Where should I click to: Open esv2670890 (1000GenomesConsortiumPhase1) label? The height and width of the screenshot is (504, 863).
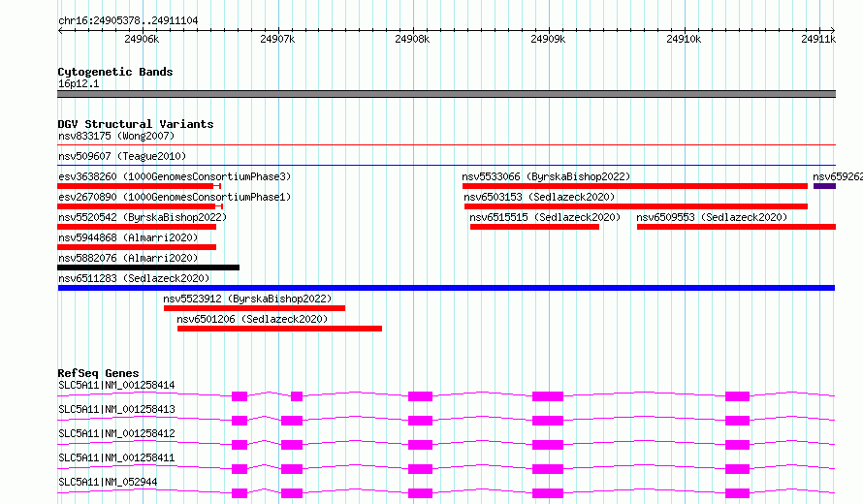(175, 197)
